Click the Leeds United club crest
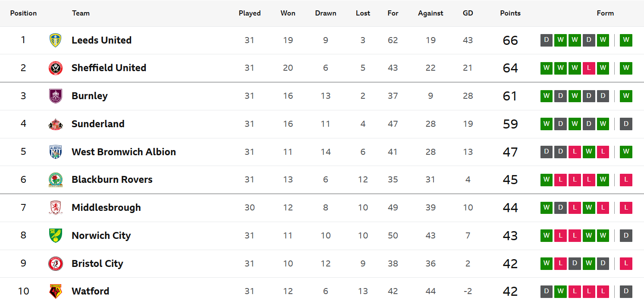The image size is (644, 304). (56, 40)
